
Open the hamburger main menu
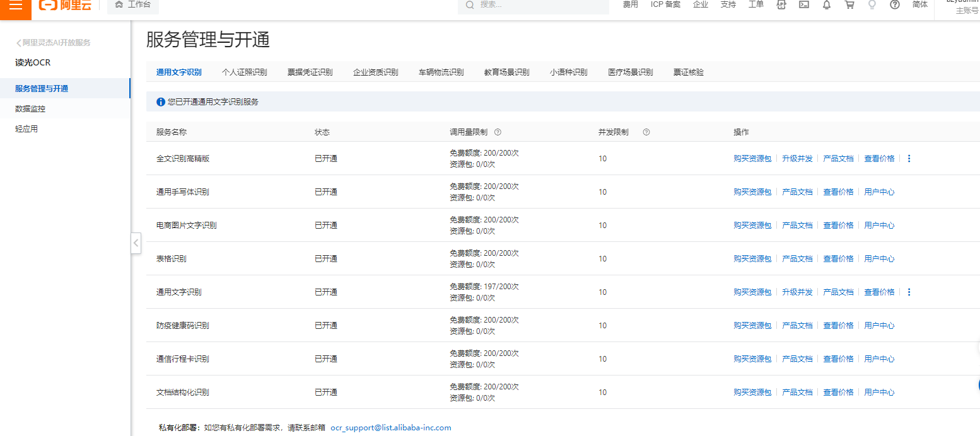click(x=16, y=5)
